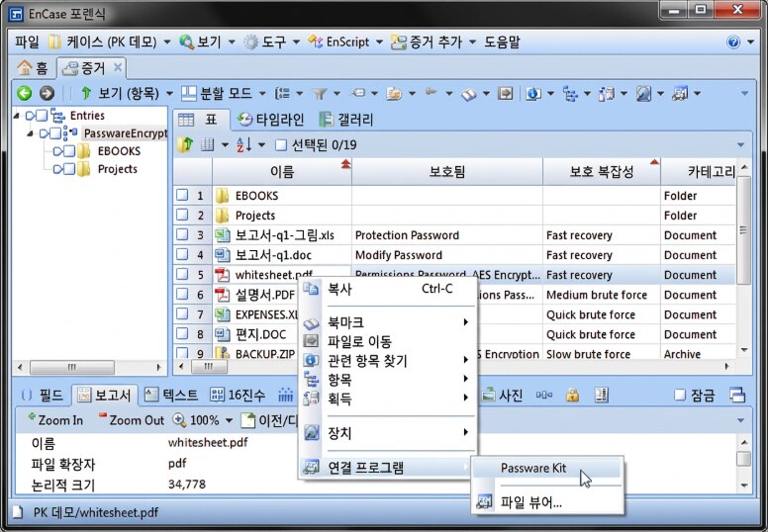Screen dimensions: 768x532
Task: Open the 증거 추가 dropdown
Action: [473, 43]
